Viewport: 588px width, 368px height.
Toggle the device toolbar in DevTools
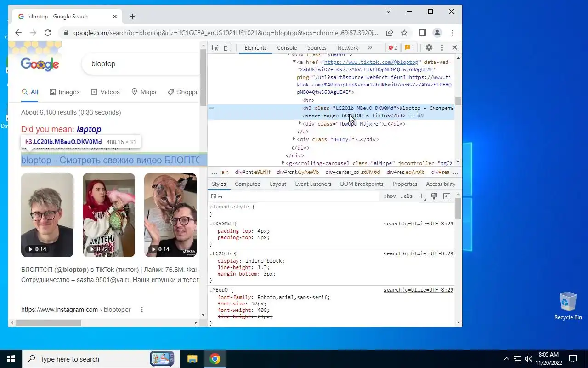pyautogui.click(x=227, y=47)
